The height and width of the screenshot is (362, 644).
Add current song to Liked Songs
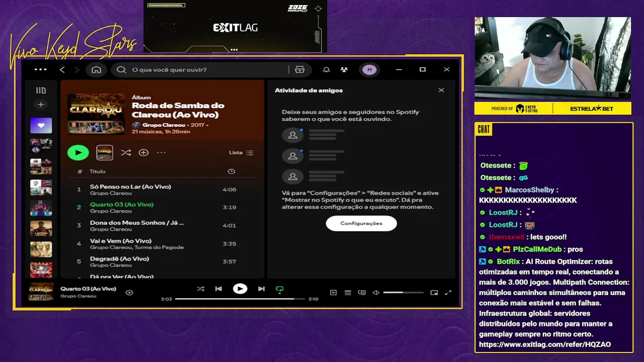click(x=129, y=292)
